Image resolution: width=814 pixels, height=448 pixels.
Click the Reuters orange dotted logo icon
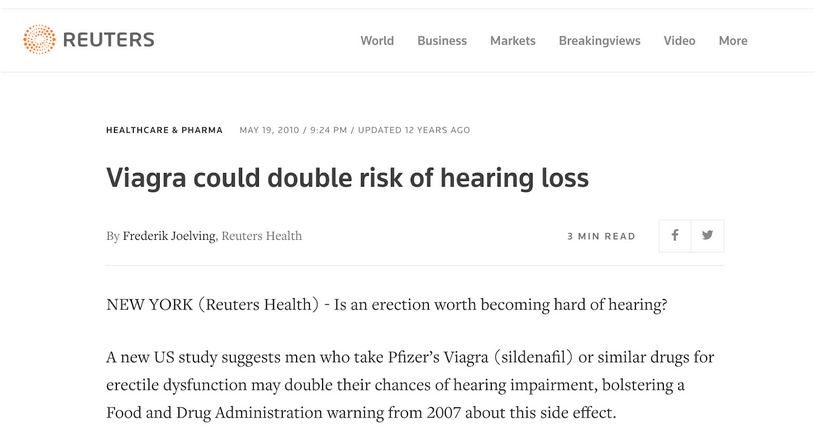[39, 40]
